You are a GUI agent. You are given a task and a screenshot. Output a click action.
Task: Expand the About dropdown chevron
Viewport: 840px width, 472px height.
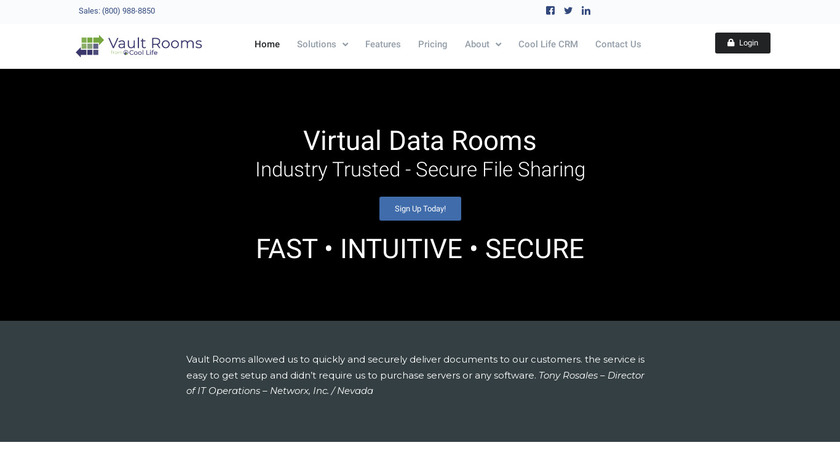498,44
